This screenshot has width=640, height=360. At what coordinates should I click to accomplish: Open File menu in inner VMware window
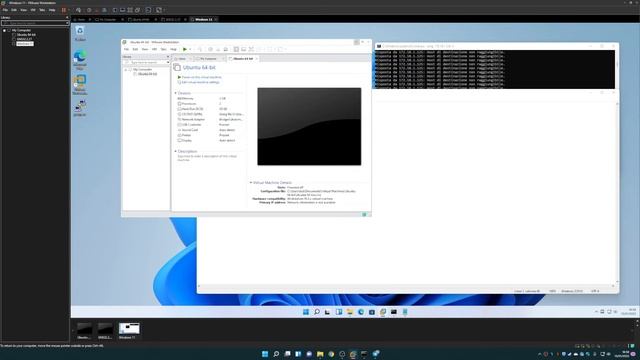[x=127, y=49]
